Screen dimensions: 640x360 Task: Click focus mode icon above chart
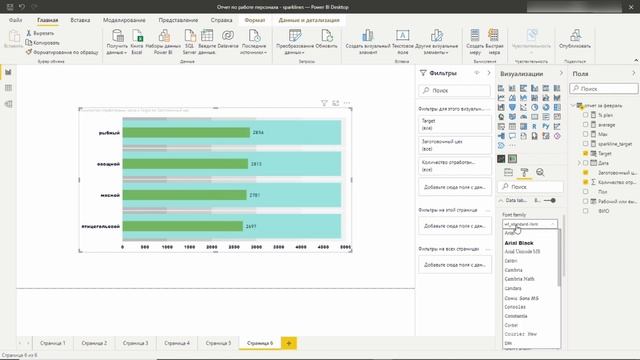pos(336,103)
